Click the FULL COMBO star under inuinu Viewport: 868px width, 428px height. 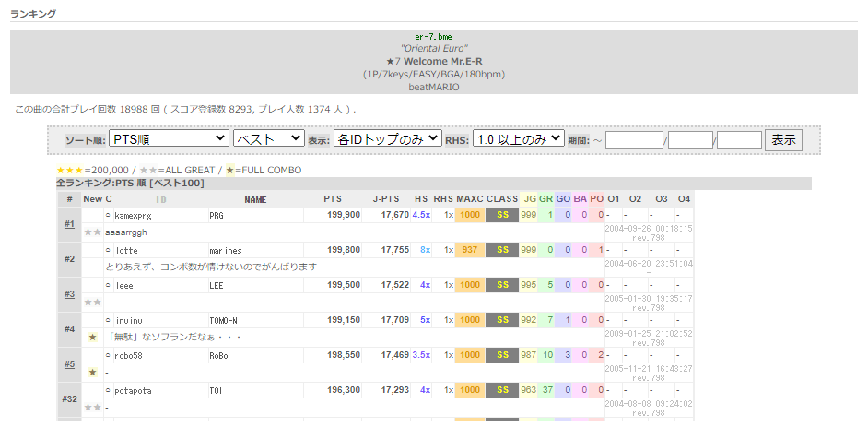[92, 337]
